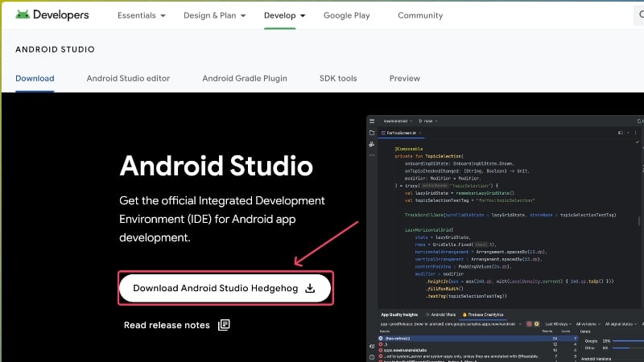Switch to the Android Gradle Plugin tab

pyautogui.click(x=245, y=78)
